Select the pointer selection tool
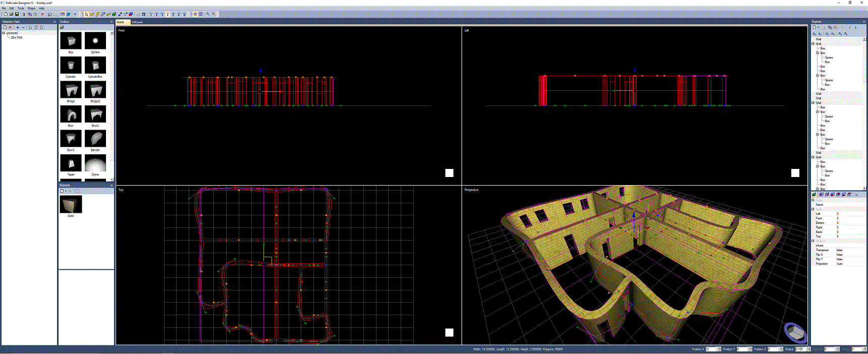868x354 pixels. coord(86,14)
